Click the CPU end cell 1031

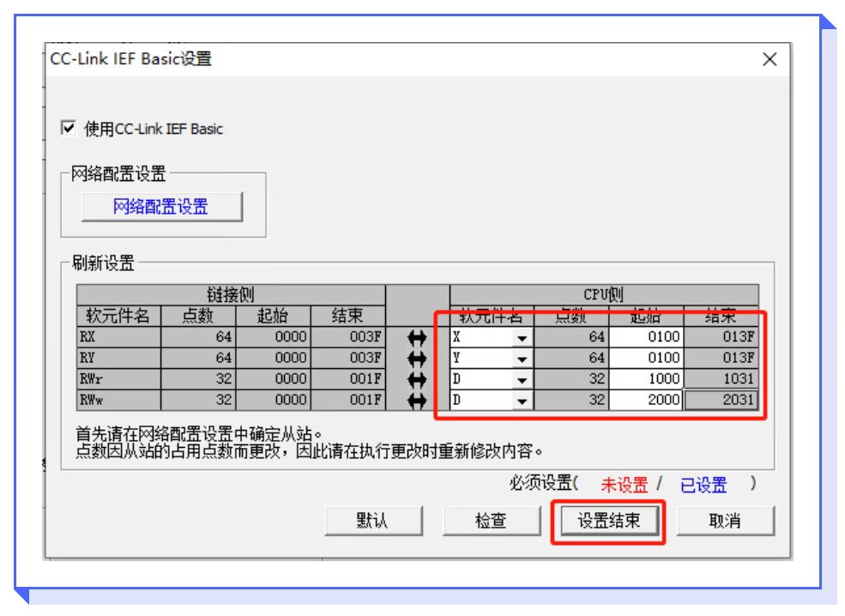tap(721, 379)
